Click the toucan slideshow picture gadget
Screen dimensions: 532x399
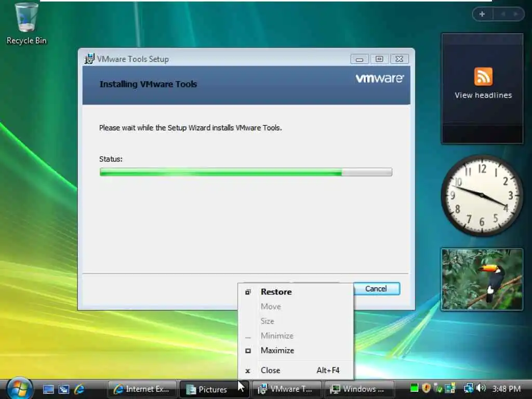[x=482, y=279]
